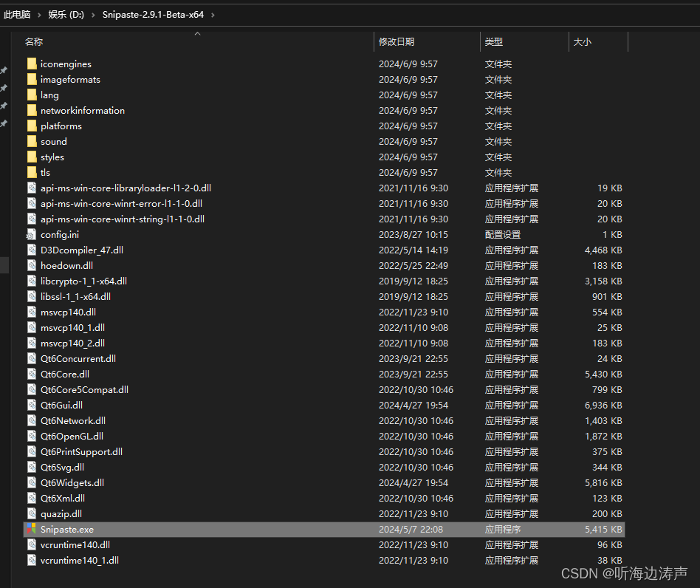Click date 2023/8/27 10:15 of config.ini
This screenshot has height=588, width=700.
pyautogui.click(x=414, y=235)
